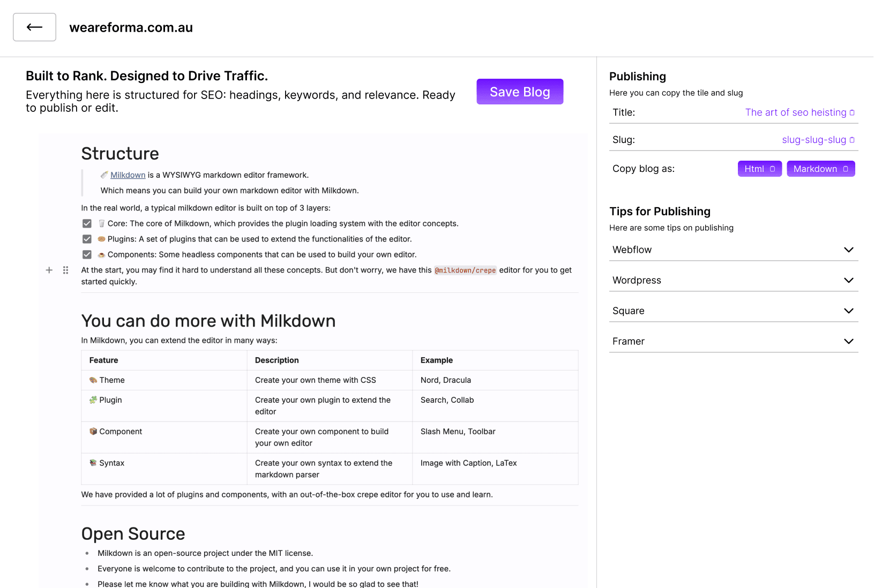This screenshot has height=588, width=874.
Task: Click the weareforma.com.au address label
Action: (x=131, y=27)
